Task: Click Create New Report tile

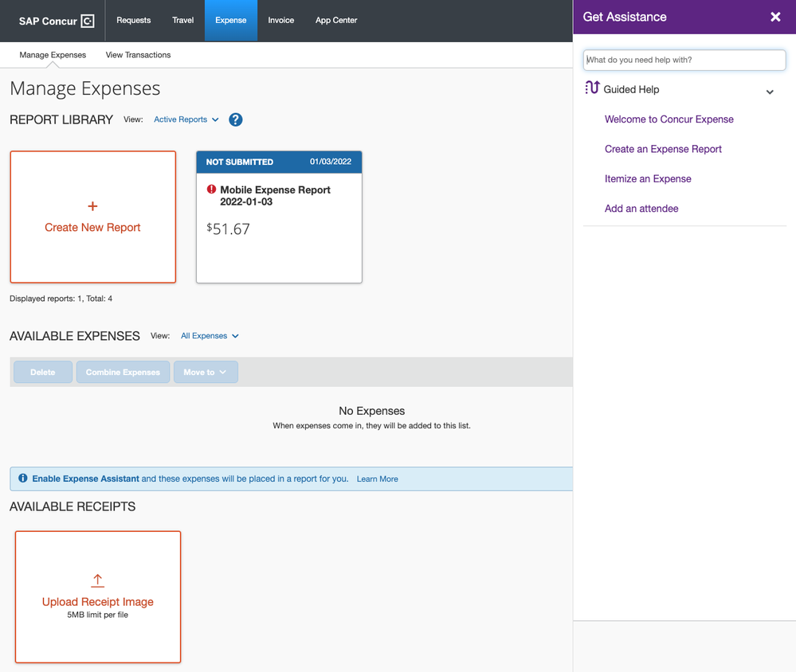Action: pos(93,217)
